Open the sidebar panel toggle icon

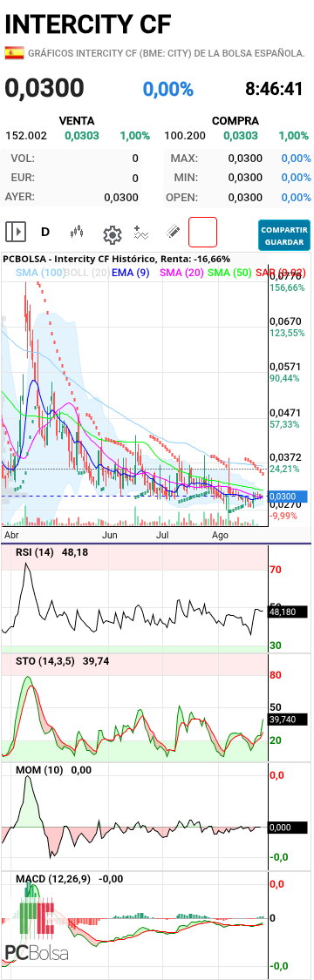click(x=16, y=233)
